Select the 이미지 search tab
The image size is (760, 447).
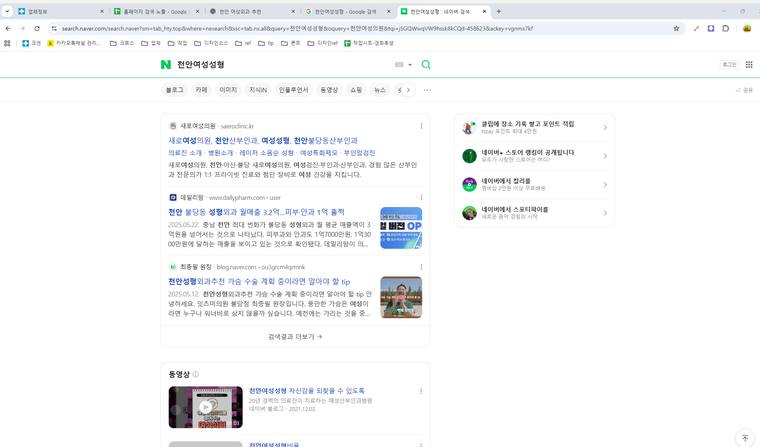coord(228,90)
